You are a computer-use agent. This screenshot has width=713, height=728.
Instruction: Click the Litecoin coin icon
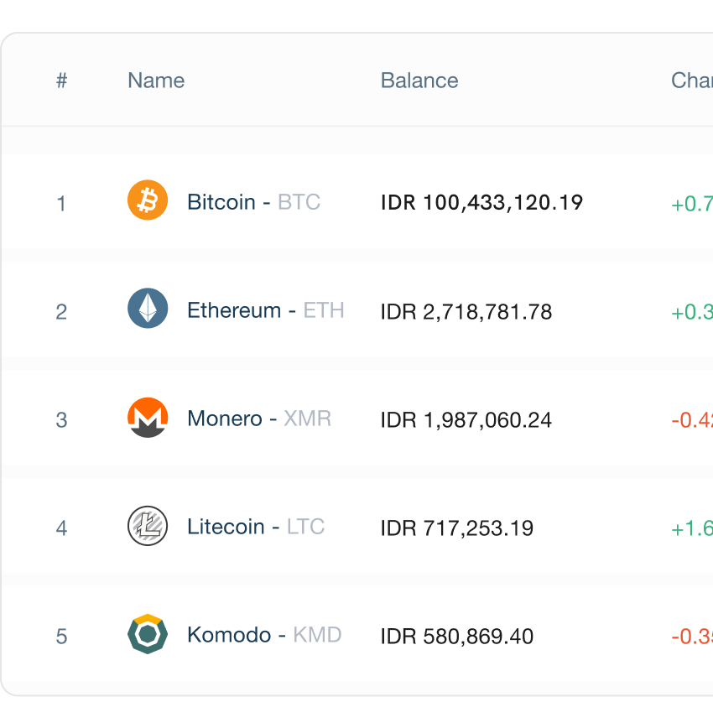click(148, 527)
